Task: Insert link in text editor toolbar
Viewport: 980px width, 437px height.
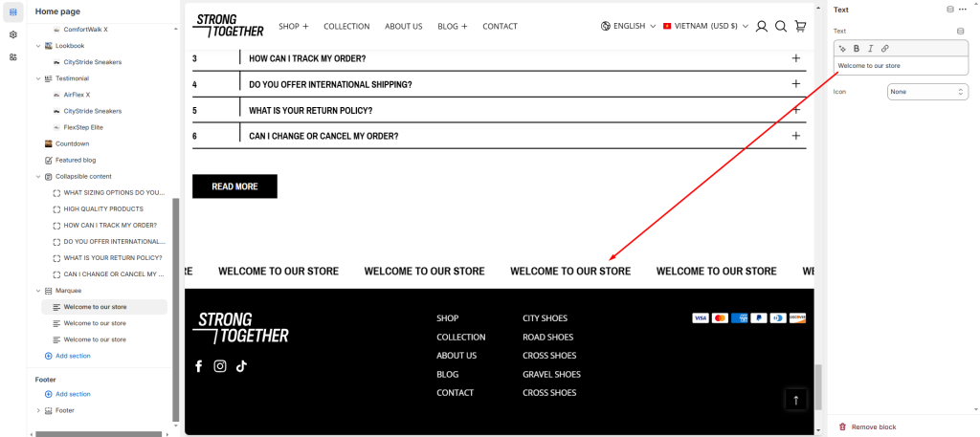Action: tap(884, 48)
